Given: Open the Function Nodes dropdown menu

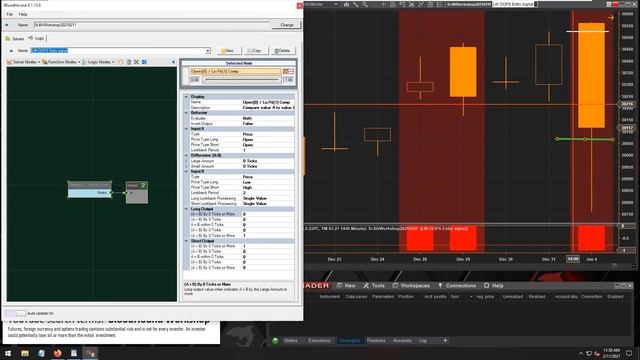Looking at the screenshot, I should pos(61,62).
